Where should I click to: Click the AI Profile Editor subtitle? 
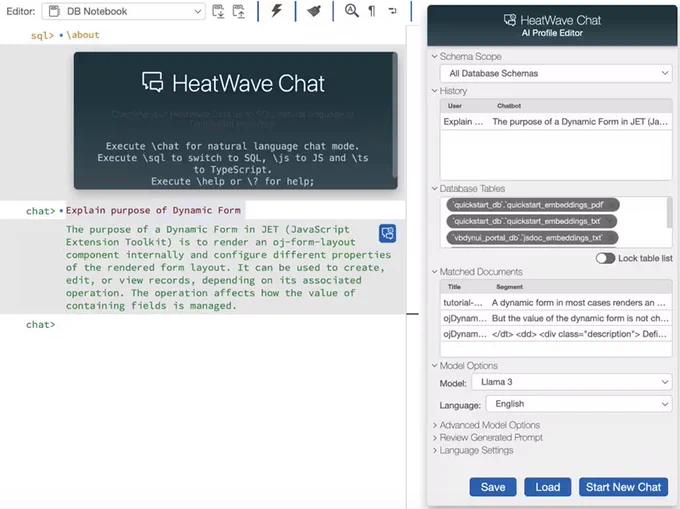(x=552, y=33)
